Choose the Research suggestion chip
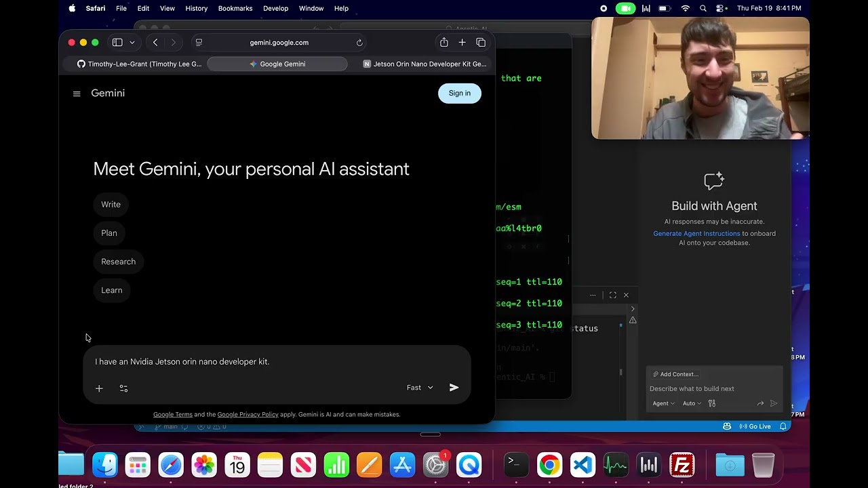 (118, 262)
